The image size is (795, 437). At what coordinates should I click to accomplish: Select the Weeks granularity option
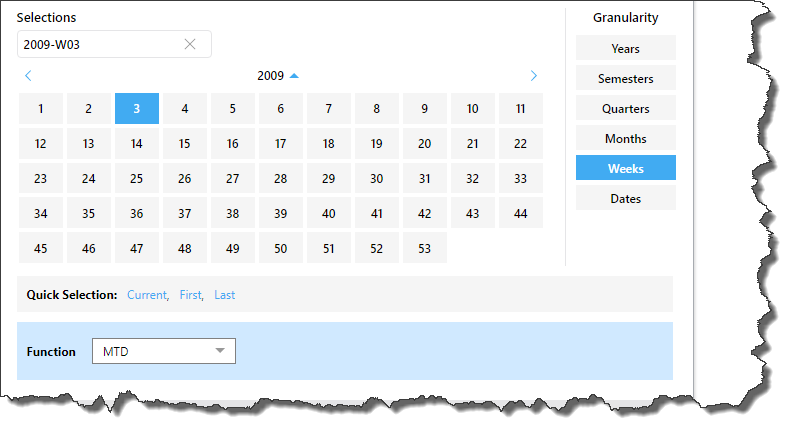pyautogui.click(x=625, y=168)
